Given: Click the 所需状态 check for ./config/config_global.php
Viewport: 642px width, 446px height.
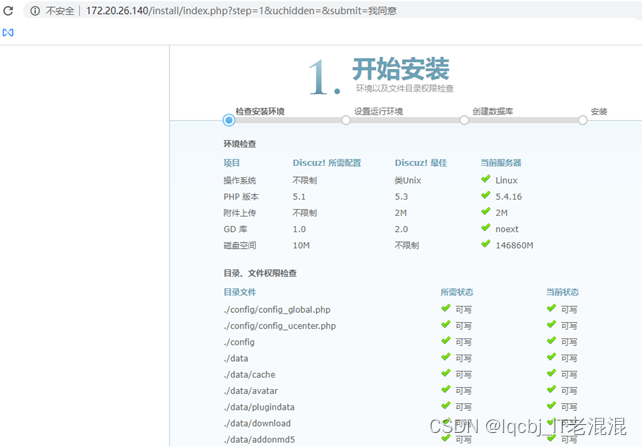Looking at the screenshot, I should [x=446, y=308].
